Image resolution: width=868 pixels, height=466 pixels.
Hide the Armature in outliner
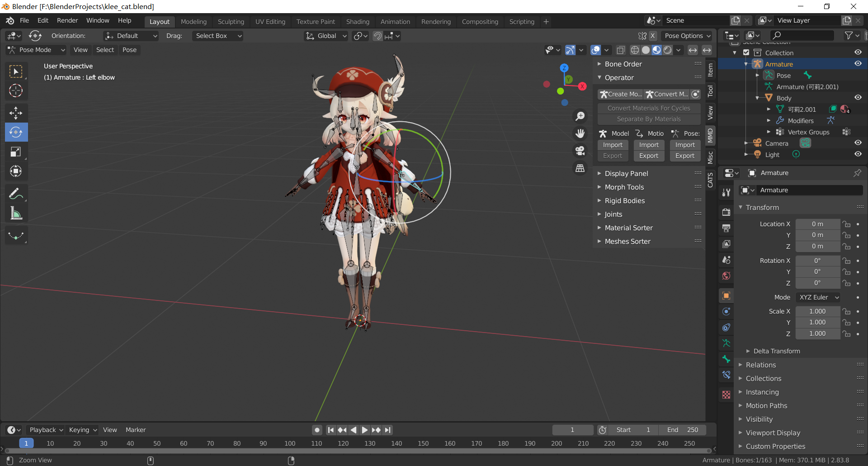tap(858, 64)
